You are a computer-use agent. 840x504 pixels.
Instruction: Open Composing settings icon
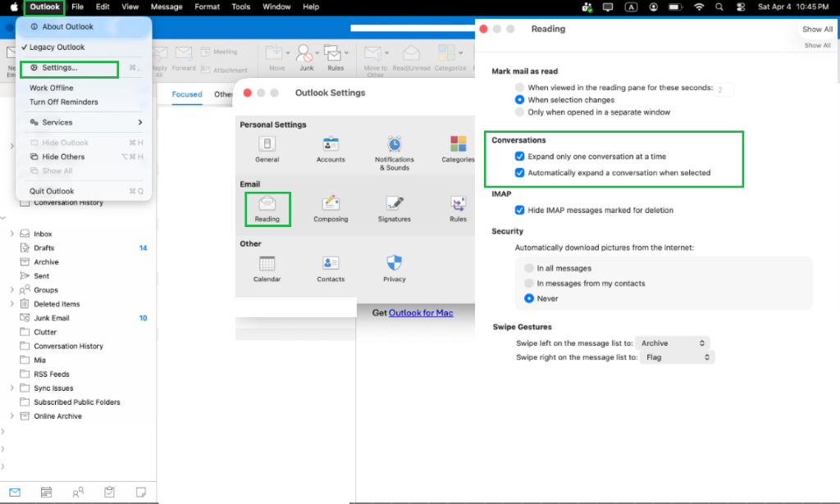coord(331,203)
